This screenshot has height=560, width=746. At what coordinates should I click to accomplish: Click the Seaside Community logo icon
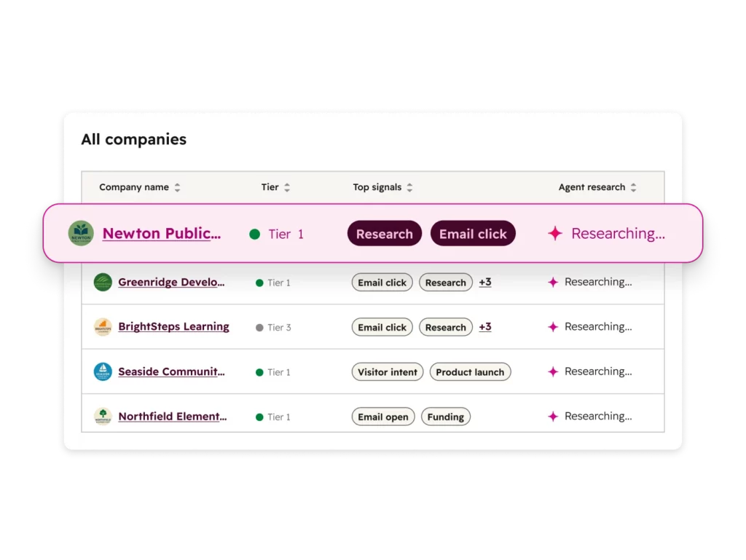(103, 371)
